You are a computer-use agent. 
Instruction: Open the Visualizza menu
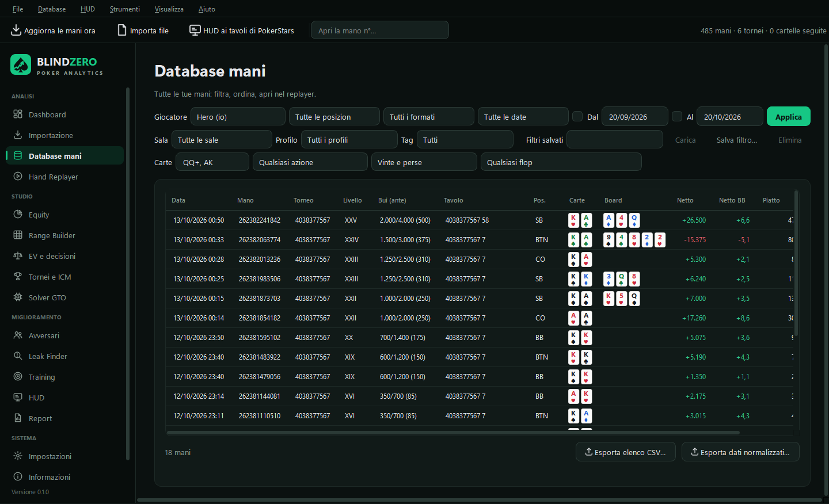click(169, 9)
